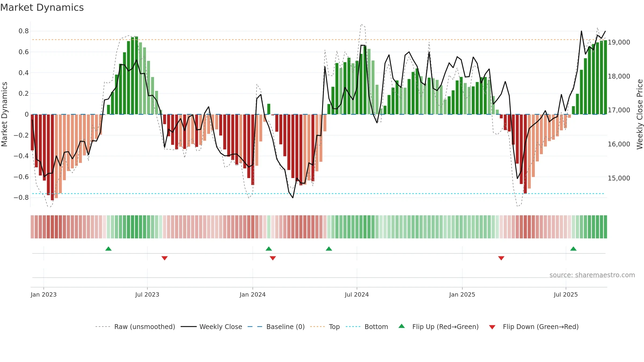Click the Flip Down marker just after Jan 2024
644x362 pixels.
(273, 258)
